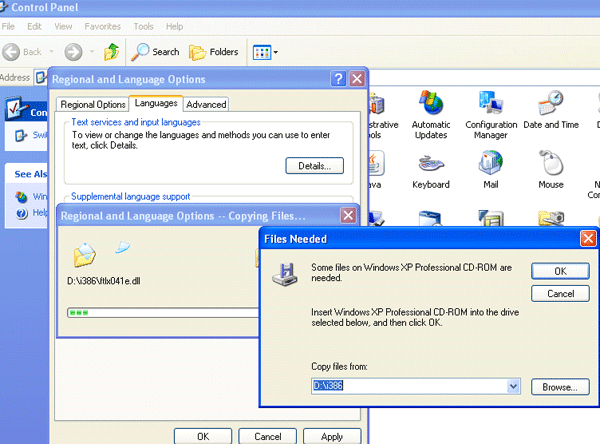600x444 pixels.
Task: Click the Back arrow toolbar icon
Action: (x=11, y=52)
